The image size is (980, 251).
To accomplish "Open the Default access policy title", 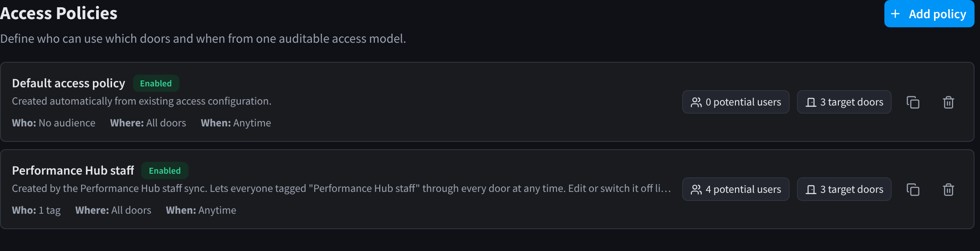I will point(68,83).
